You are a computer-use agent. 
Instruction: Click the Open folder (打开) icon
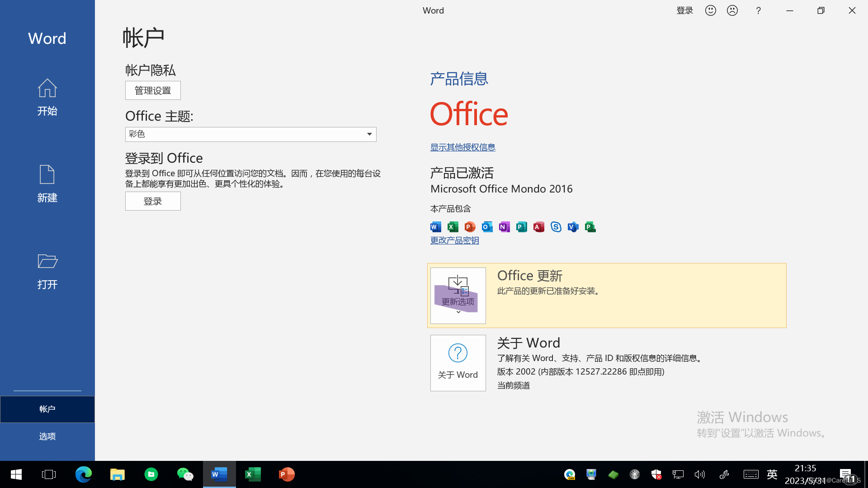click(47, 261)
